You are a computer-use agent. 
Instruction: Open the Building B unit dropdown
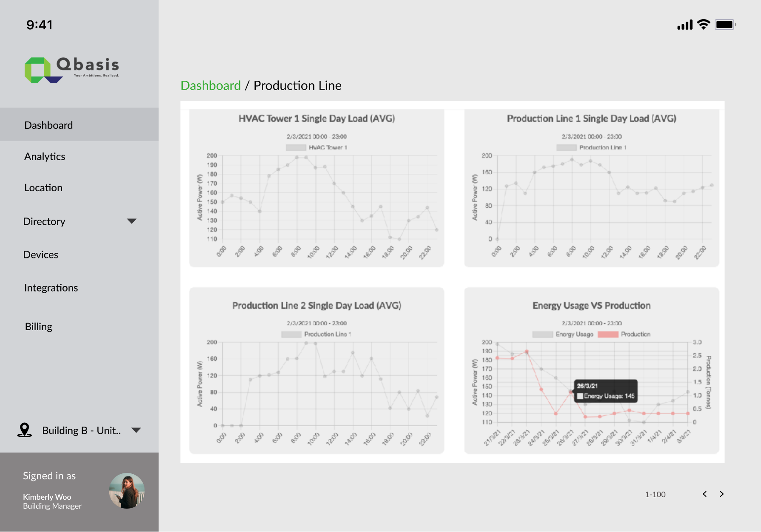point(136,430)
